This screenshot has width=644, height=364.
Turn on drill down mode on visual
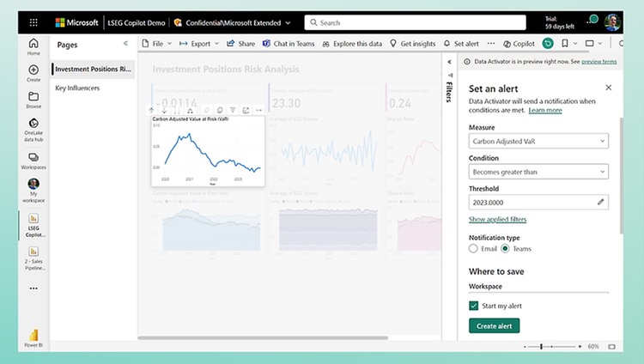click(164, 110)
